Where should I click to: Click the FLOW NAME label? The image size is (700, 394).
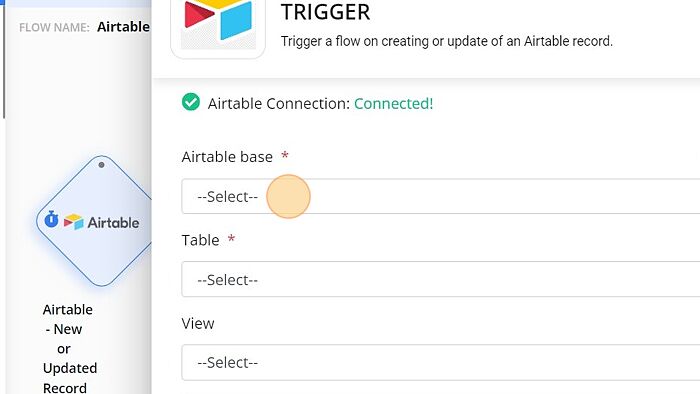pyautogui.click(x=54, y=28)
